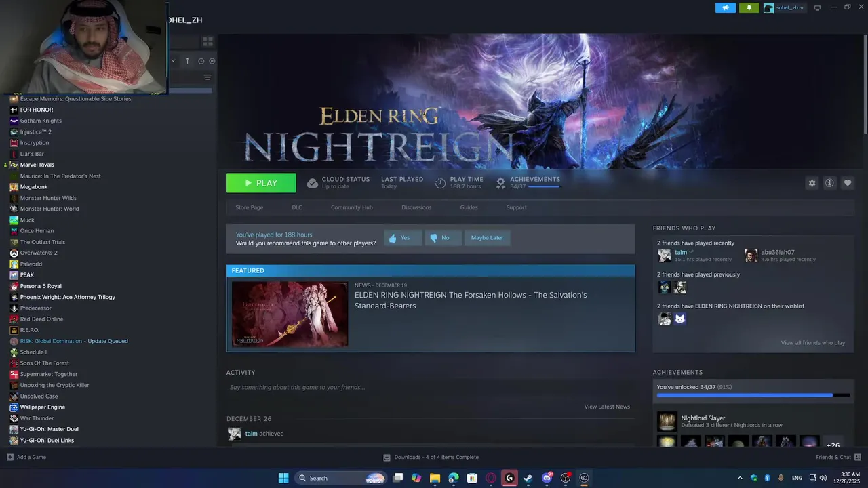Click the taim friend avatar
This screenshot has height=488, width=868.
point(665,256)
